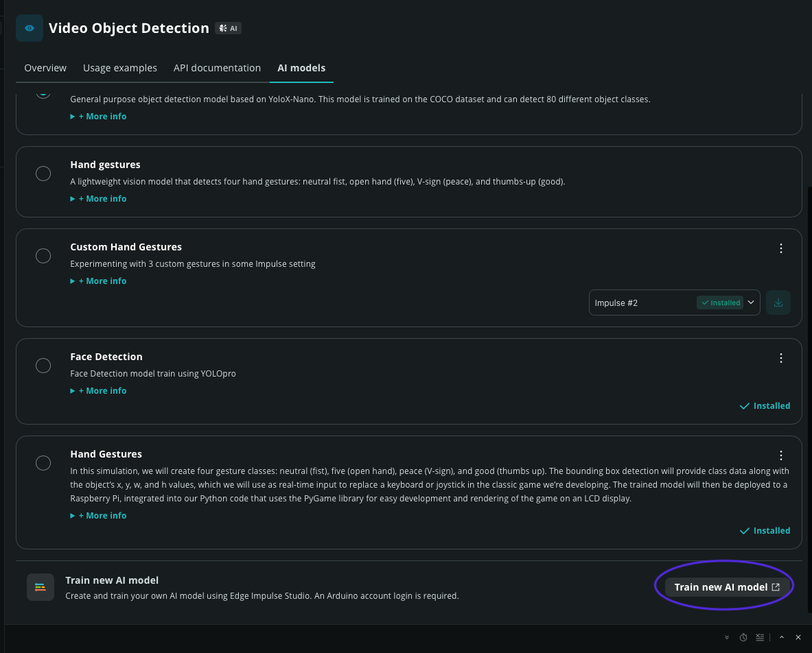The height and width of the screenshot is (653, 812).
Task: Open the API documentation tab
Action: click(217, 68)
